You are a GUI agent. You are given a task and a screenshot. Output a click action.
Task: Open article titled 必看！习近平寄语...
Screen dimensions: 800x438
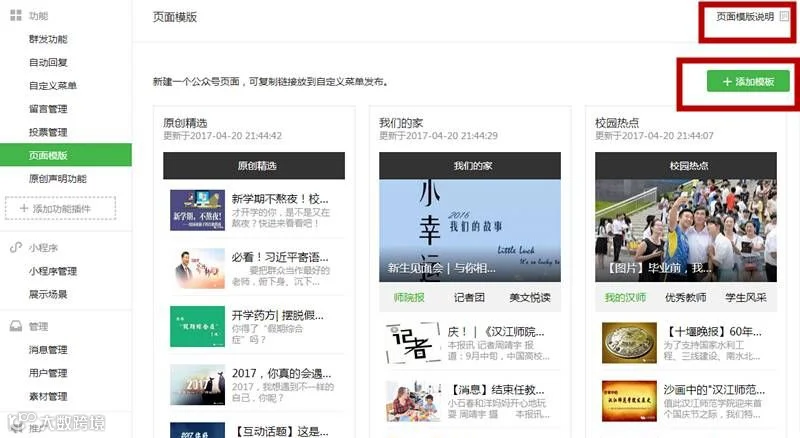(280, 257)
